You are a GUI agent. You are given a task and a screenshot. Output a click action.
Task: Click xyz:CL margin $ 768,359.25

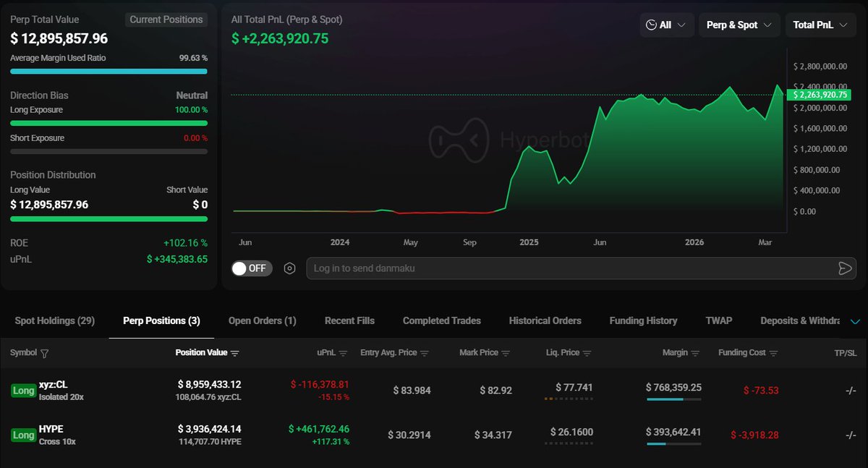tap(673, 388)
